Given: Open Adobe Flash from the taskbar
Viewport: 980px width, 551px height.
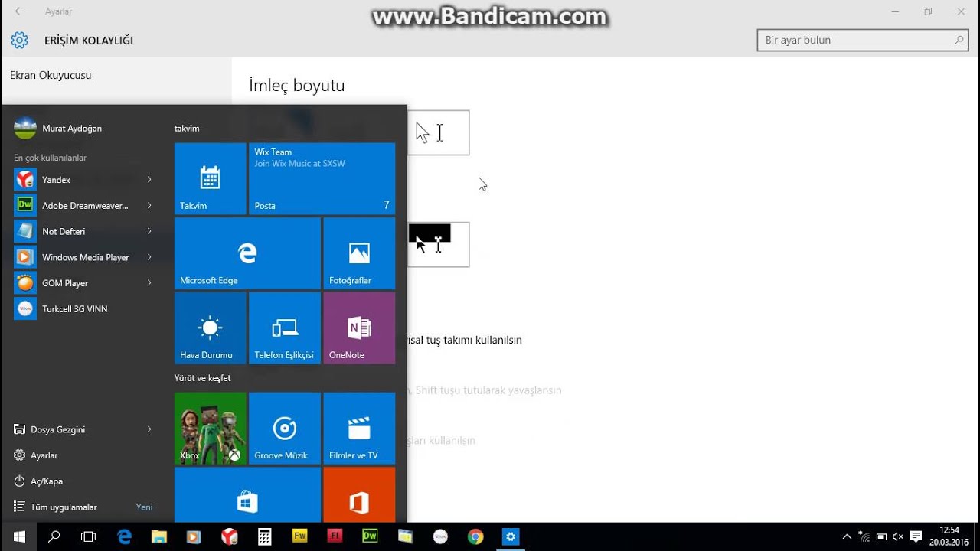Looking at the screenshot, I should click(x=335, y=537).
